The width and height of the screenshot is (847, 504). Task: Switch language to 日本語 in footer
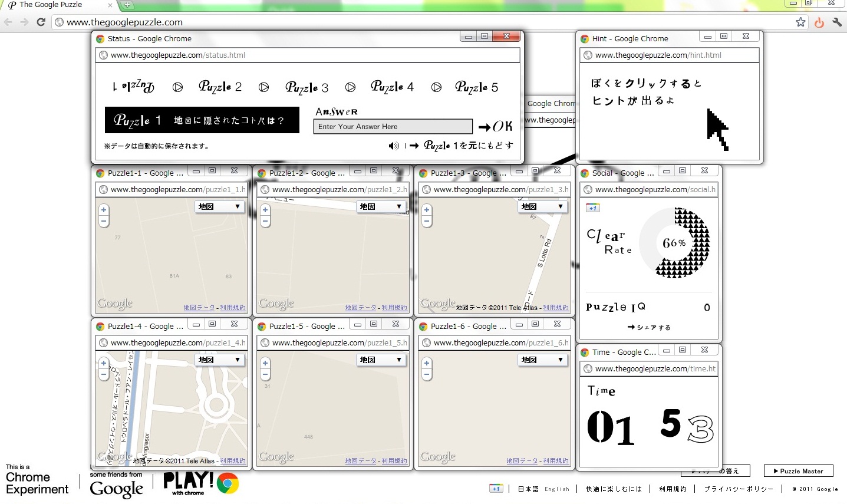click(528, 489)
